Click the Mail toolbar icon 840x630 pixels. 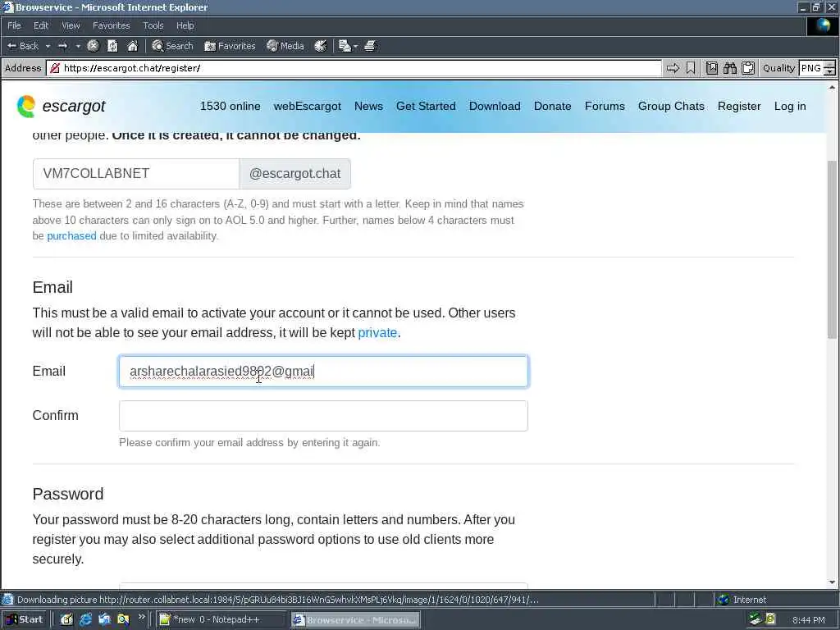[x=345, y=46]
